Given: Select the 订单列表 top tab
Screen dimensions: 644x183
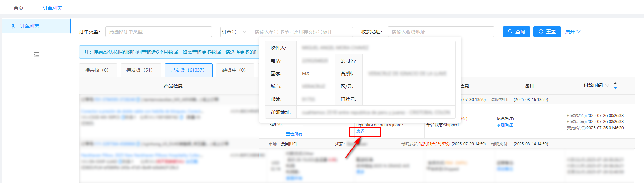Looking at the screenshot, I should coord(53,8).
